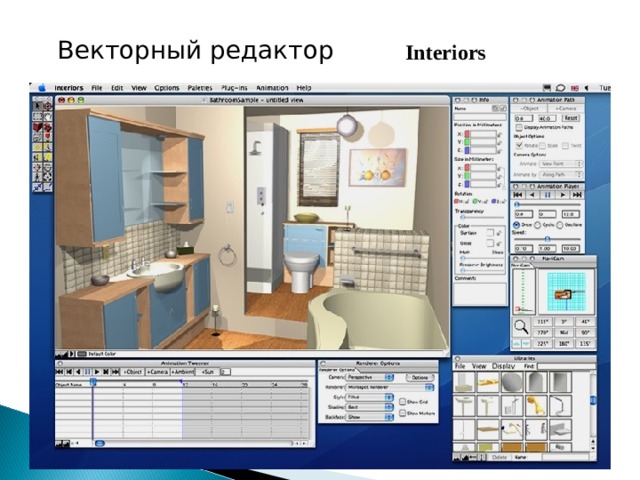Viewport: 640px width, 480px height.
Task: Select the first selected playback radio button
Action: click(516, 225)
